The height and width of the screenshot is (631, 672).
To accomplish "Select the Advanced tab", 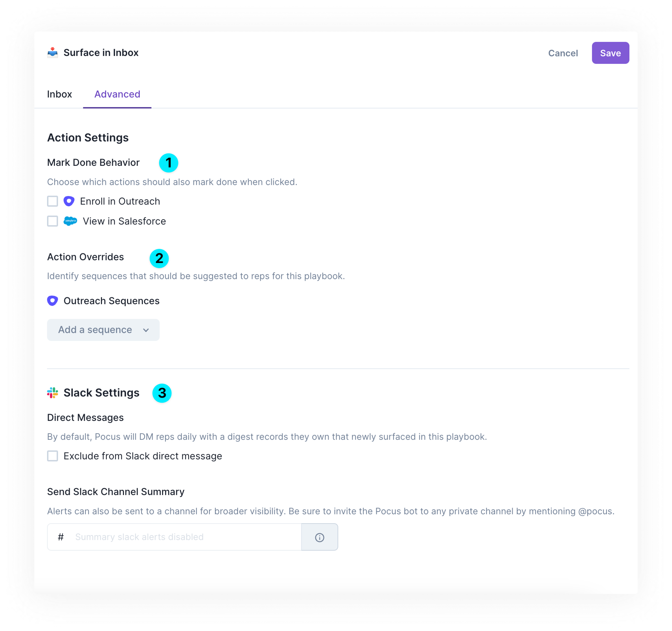I will click(x=117, y=94).
